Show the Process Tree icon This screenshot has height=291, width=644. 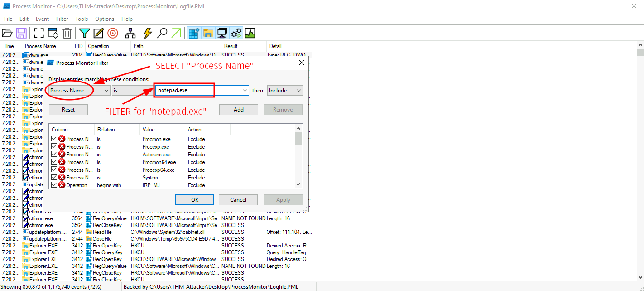[130, 33]
